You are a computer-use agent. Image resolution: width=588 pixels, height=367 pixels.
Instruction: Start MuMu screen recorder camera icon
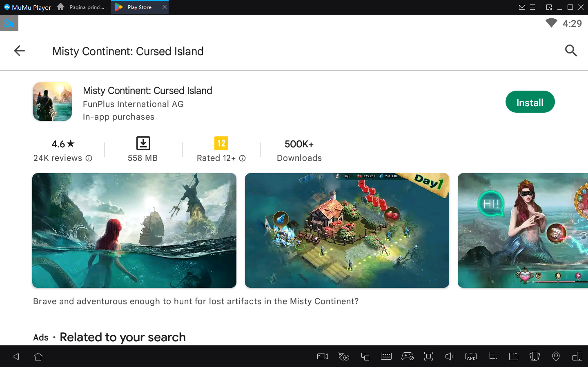323,356
